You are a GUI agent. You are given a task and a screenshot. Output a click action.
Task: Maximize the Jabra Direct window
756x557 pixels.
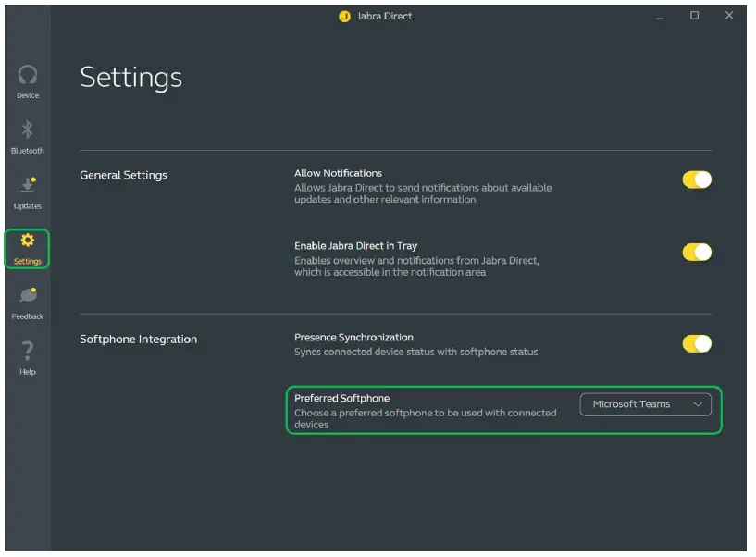pyautogui.click(x=695, y=16)
